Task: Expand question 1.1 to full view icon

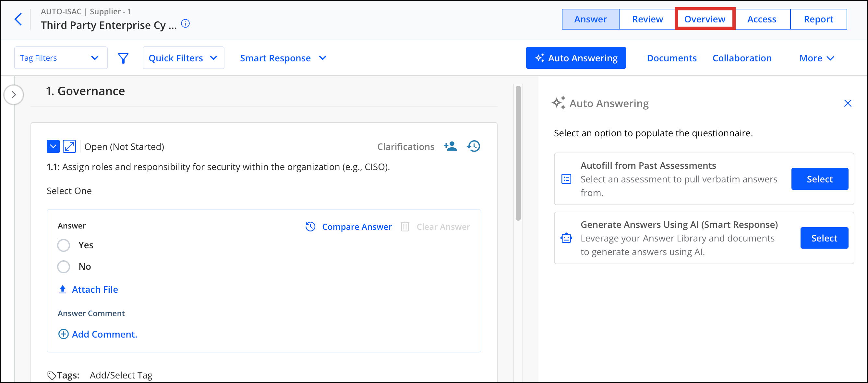Action: pos(69,146)
